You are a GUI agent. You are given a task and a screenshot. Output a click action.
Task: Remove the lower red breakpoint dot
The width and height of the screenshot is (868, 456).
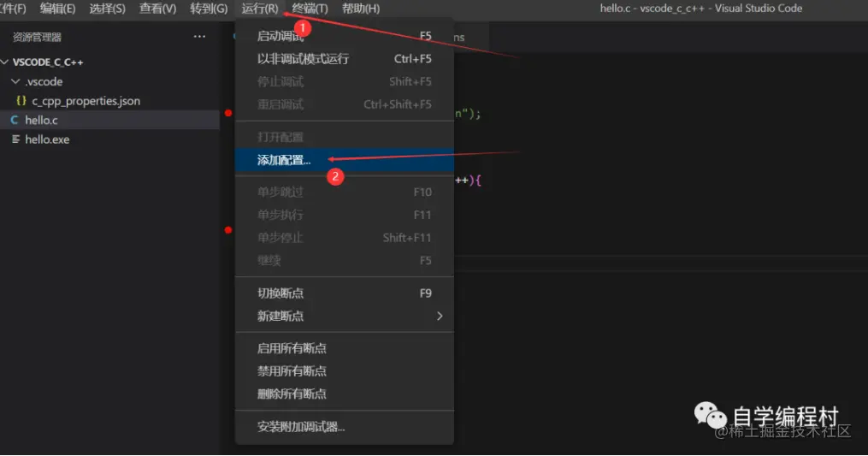pyautogui.click(x=228, y=230)
